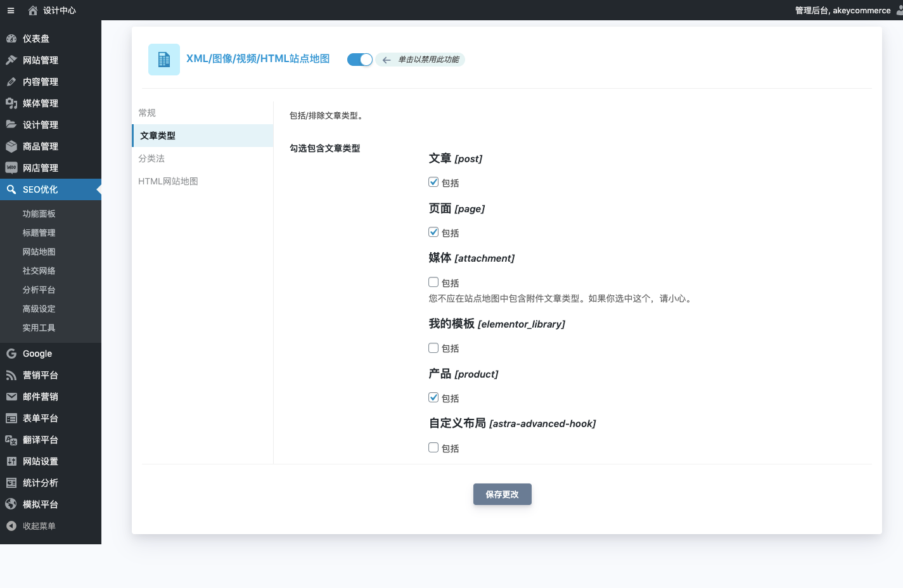Click the 包括/排除文章类型。 description text
Viewport: 903px width, 588px height.
coord(328,115)
